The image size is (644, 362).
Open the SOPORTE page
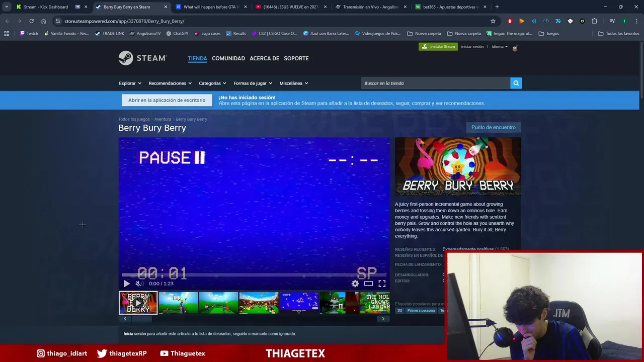point(296,58)
